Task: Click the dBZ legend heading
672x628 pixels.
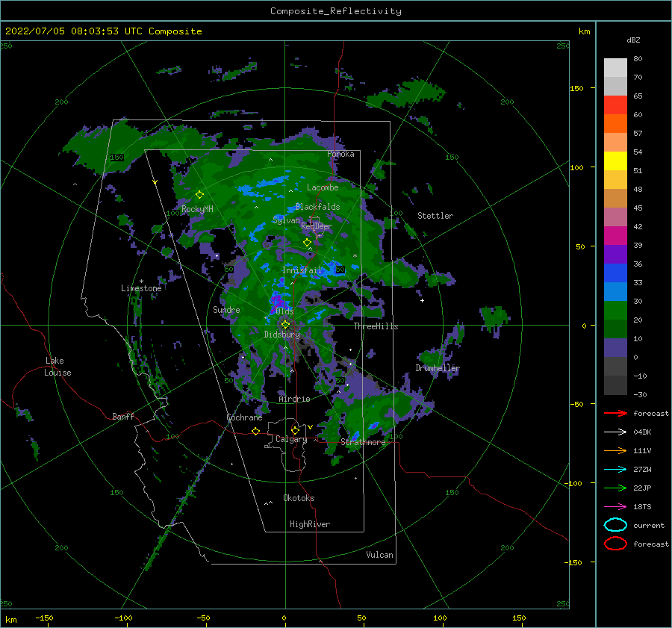Action: pos(633,40)
